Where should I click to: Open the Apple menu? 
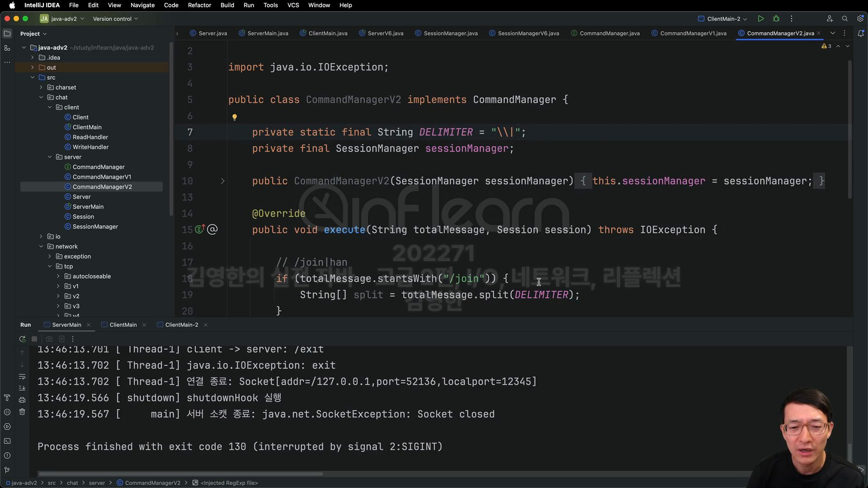tap(12, 5)
